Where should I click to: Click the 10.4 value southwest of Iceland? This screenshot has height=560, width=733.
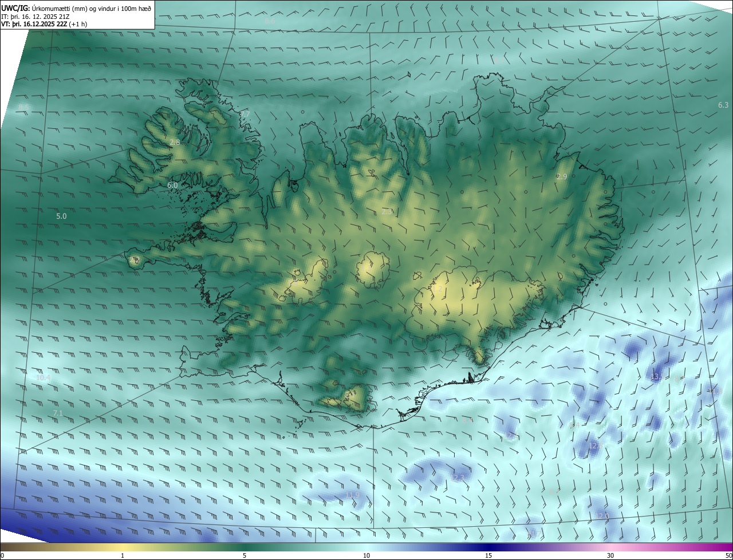tap(44, 378)
